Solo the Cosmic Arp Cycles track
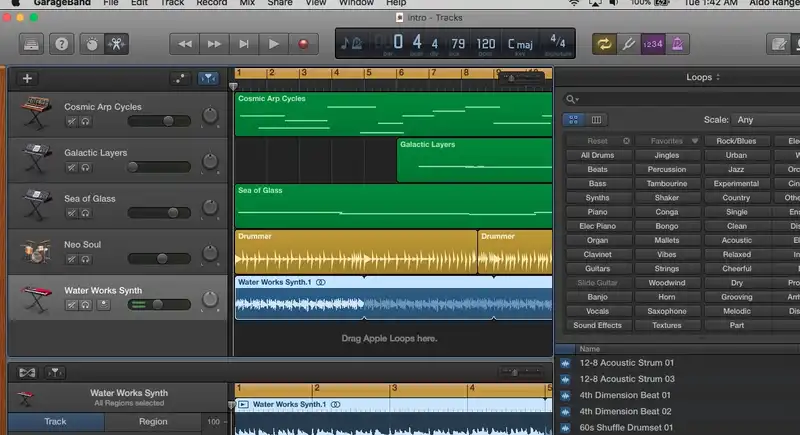 85,121
